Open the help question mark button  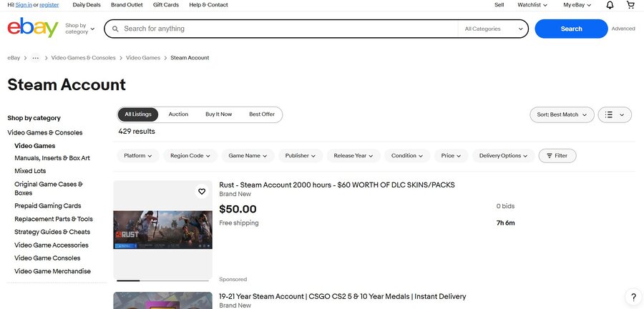click(633, 297)
